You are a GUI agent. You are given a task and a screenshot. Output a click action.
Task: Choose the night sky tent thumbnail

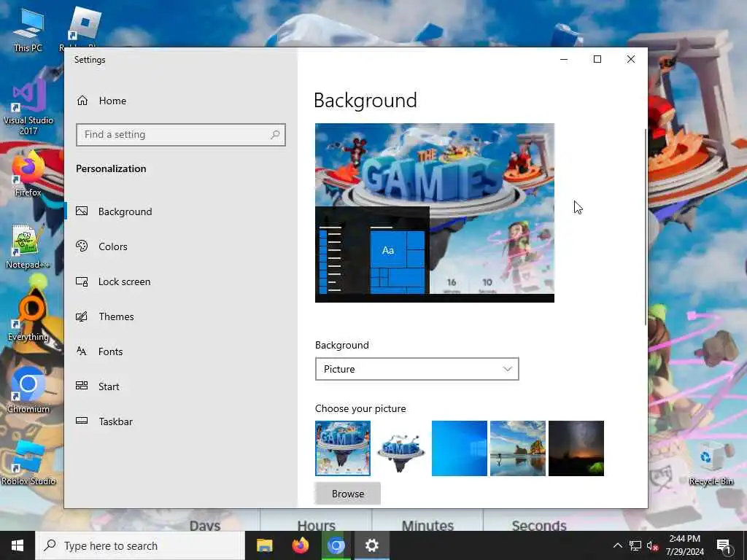[x=576, y=448]
